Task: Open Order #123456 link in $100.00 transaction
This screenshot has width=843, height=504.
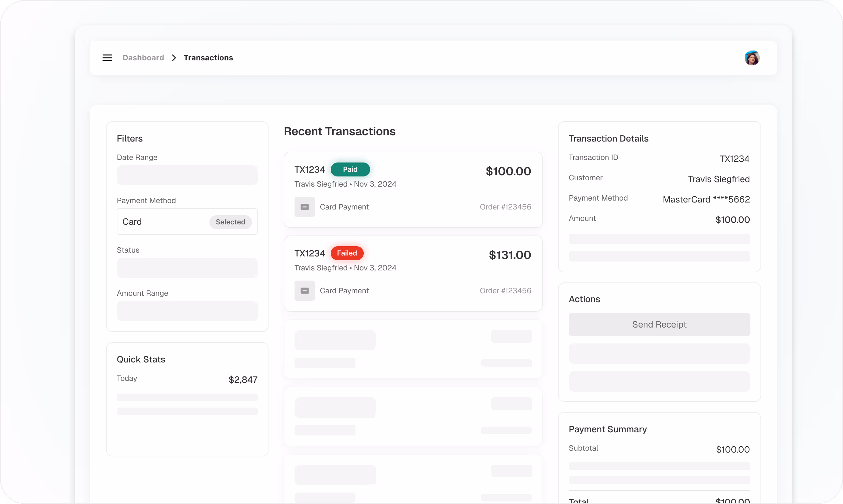Action: (x=505, y=207)
